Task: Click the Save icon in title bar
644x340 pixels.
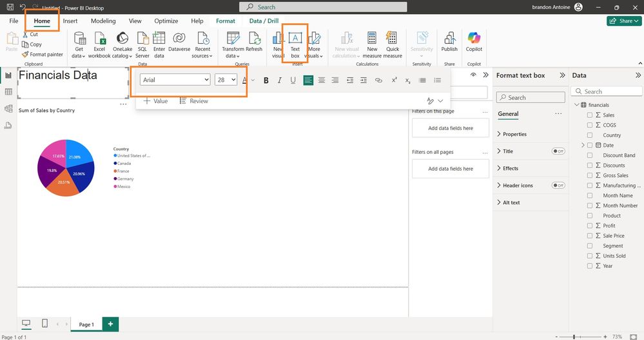Action: coord(10,7)
